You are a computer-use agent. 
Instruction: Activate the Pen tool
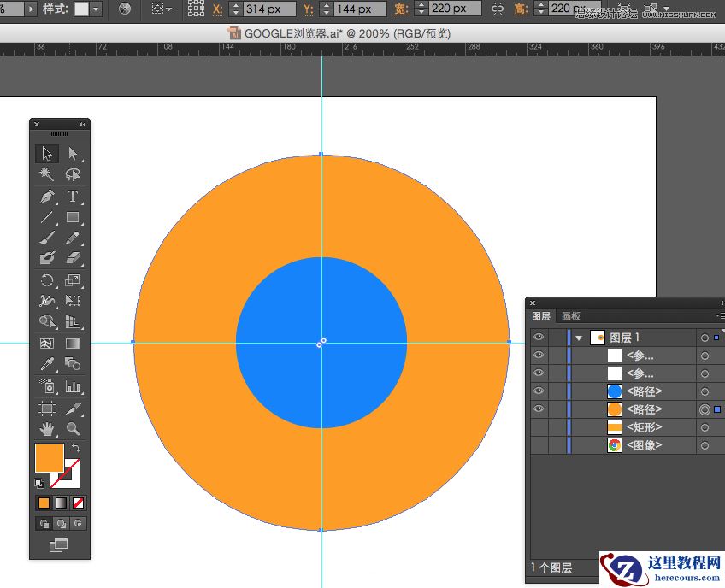46,195
